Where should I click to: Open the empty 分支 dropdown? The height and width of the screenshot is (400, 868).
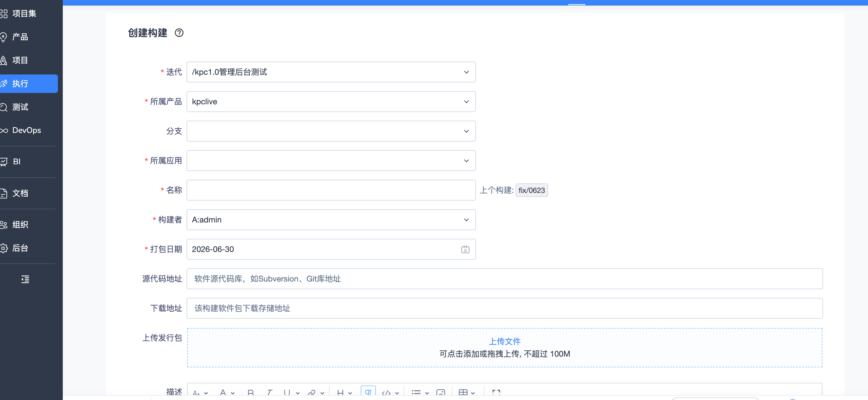pos(331,131)
